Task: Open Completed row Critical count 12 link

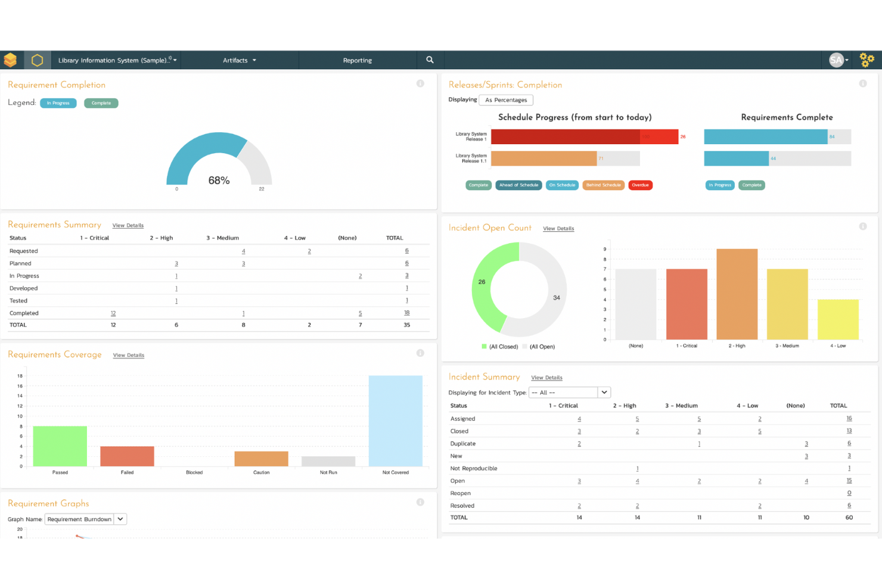Action: click(x=113, y=313)
